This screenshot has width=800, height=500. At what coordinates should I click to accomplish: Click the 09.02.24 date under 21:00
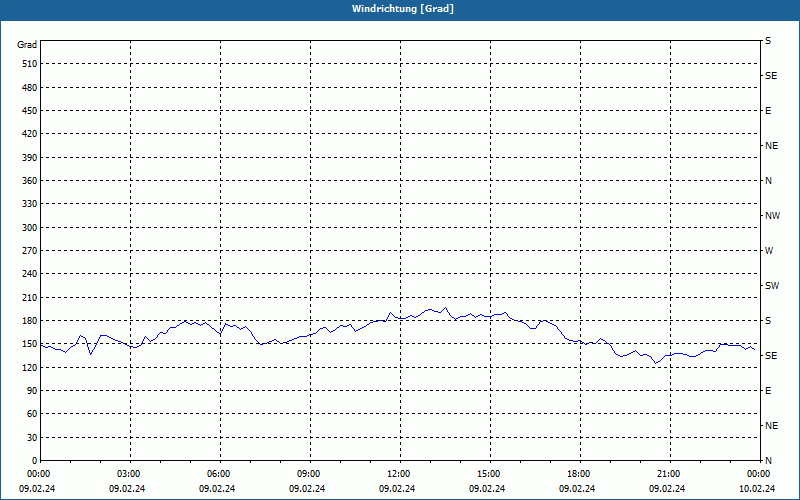point(667,489)
